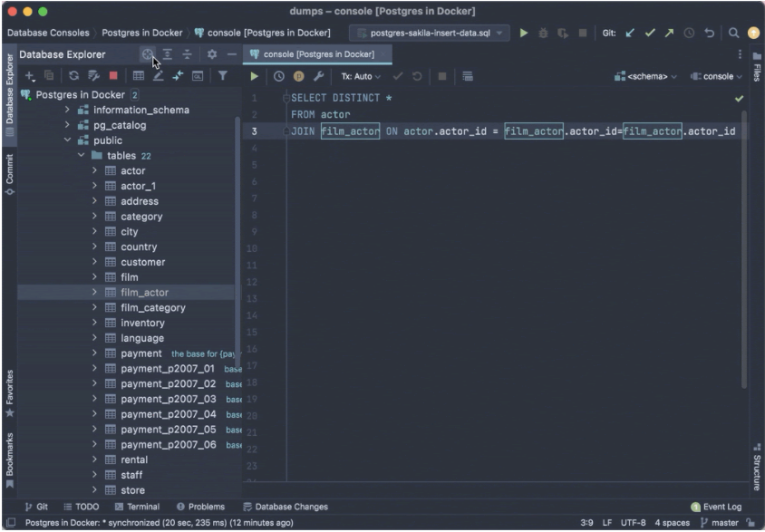
Task: Open query history clock icon
Action: pos(278,76)
